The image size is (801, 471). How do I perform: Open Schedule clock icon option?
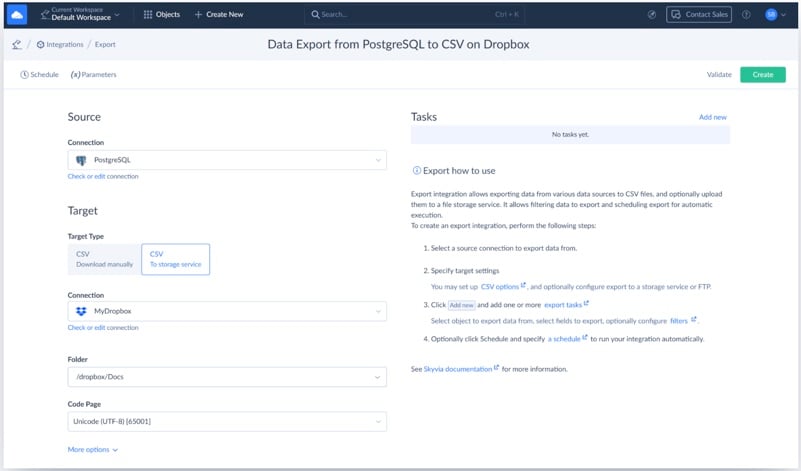coord(24,75)
